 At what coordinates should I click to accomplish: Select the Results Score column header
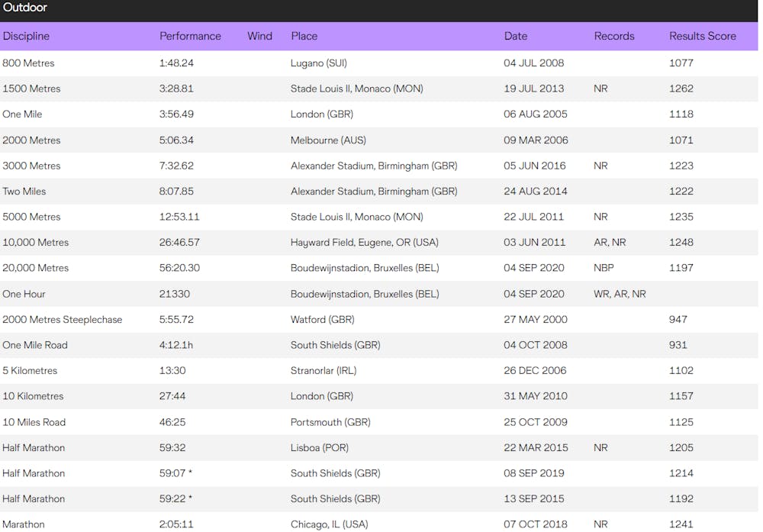(x=702, y=36)
